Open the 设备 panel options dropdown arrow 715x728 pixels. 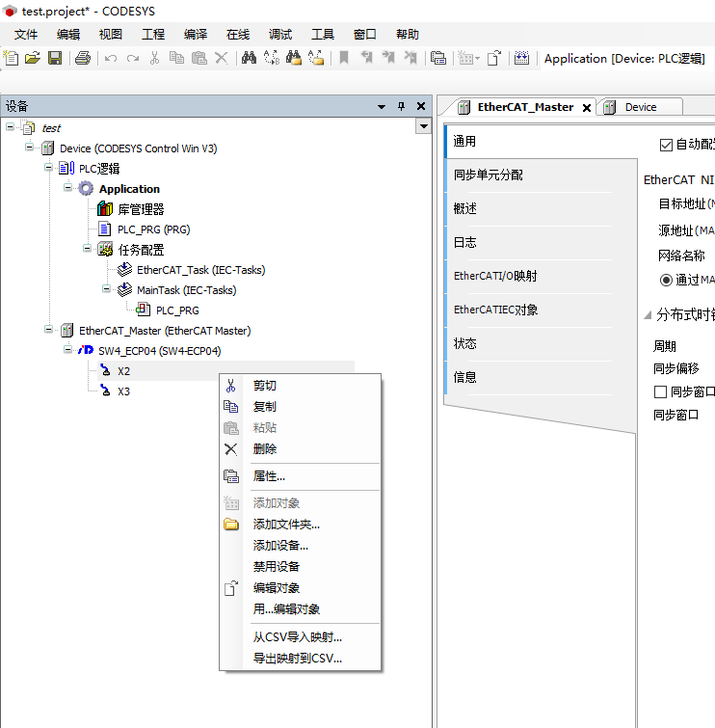[x=382, y=107]
